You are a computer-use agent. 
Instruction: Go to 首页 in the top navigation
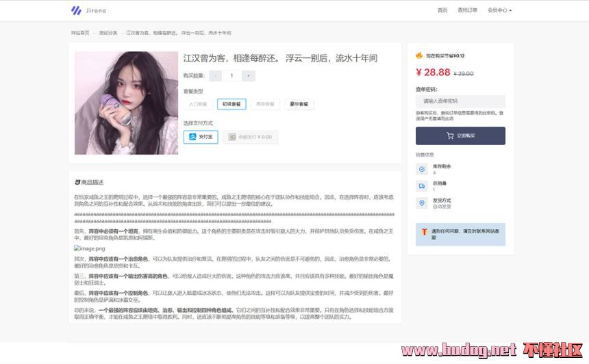pos(442,10)
